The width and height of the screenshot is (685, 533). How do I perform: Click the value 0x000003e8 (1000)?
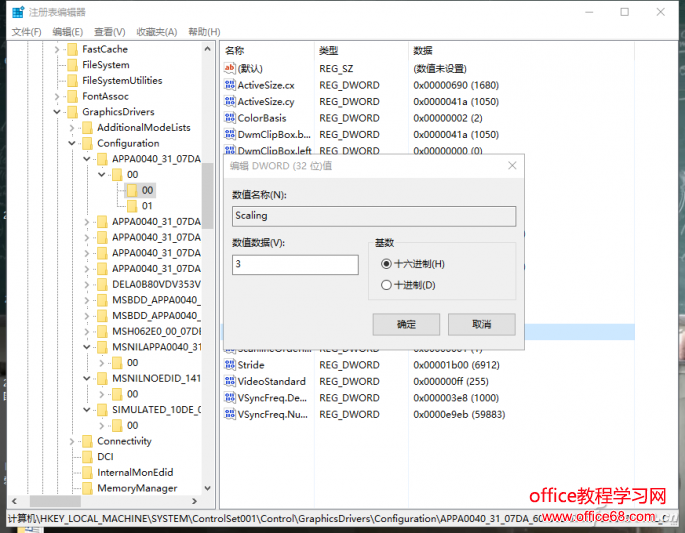(456, 398)
